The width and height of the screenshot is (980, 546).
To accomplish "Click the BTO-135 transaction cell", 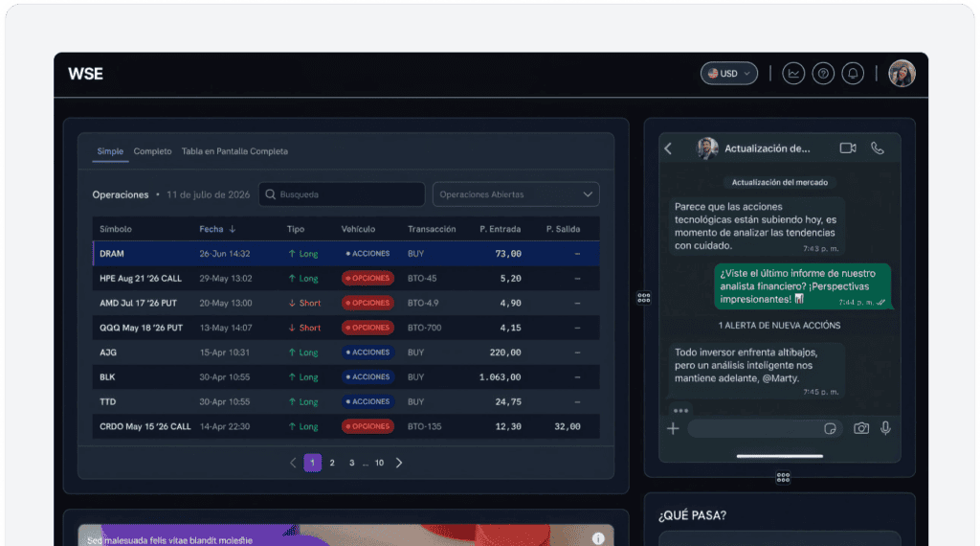I will pos(424,426).
